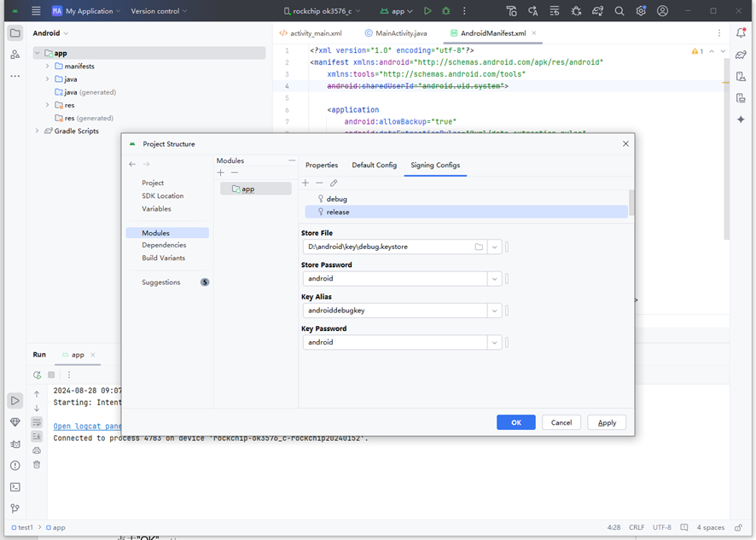Screen dimensions: 756x540
Task: Switch to the Properties tab
Action: (x=322, y=165)
